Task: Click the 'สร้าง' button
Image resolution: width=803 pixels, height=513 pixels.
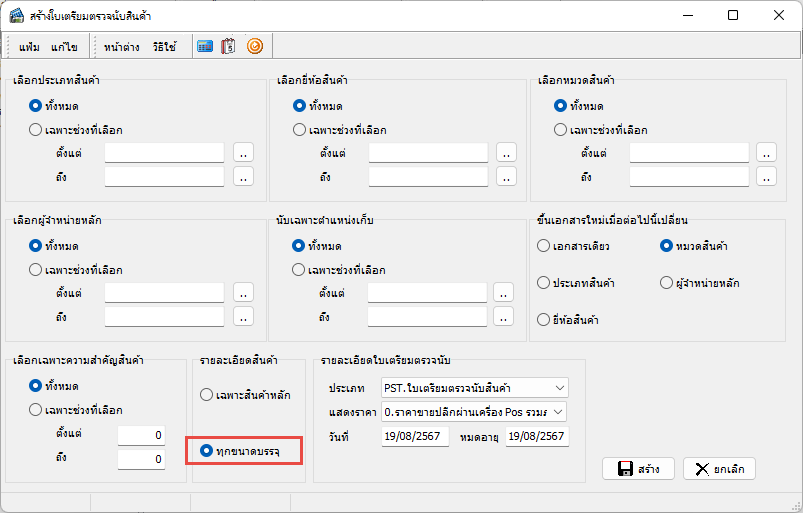Action: 638,469
